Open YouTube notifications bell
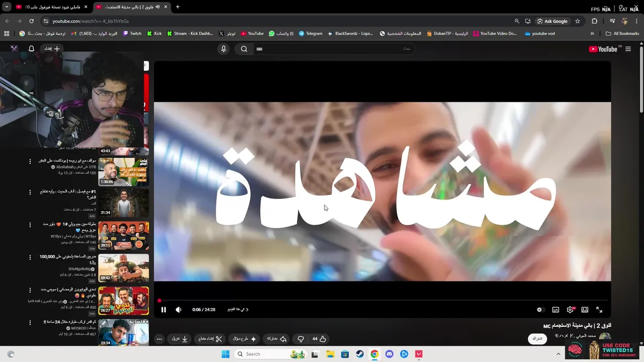 (31, 49)
